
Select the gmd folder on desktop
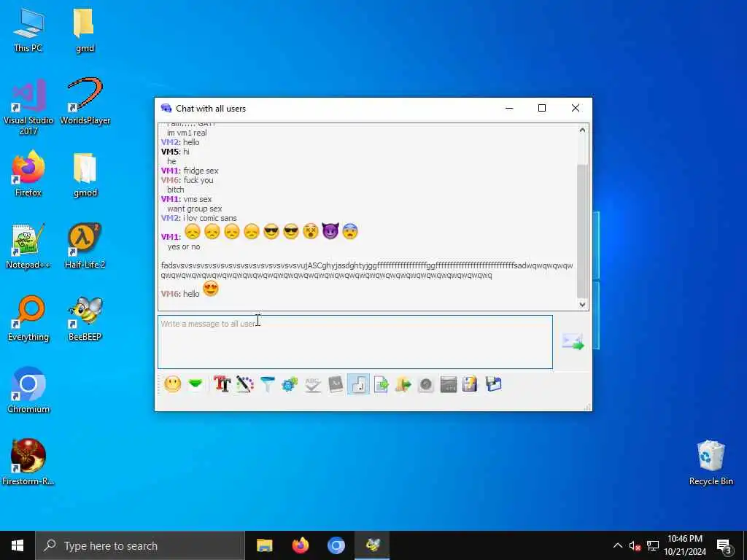point(85,31)
